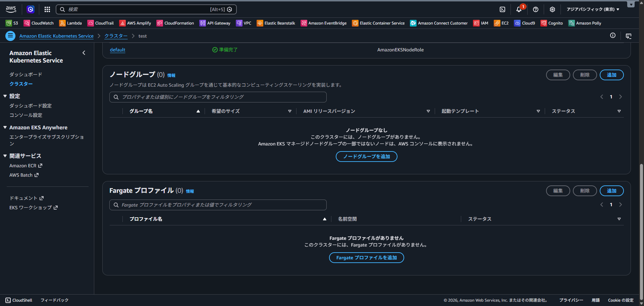The image size is (644, 306).
Task: Open 情報 link beside ノードグループ heading
Action: coord(171,75)
